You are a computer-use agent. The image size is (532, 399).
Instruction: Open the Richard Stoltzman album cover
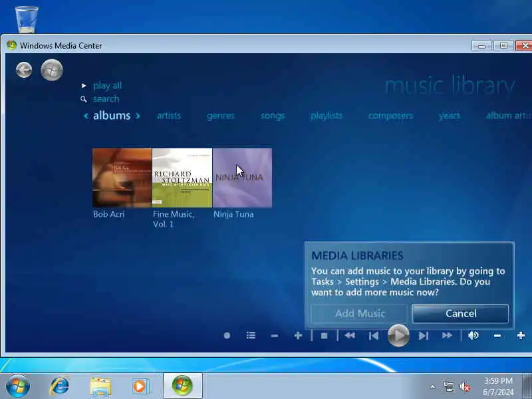[x=182, y=178]
